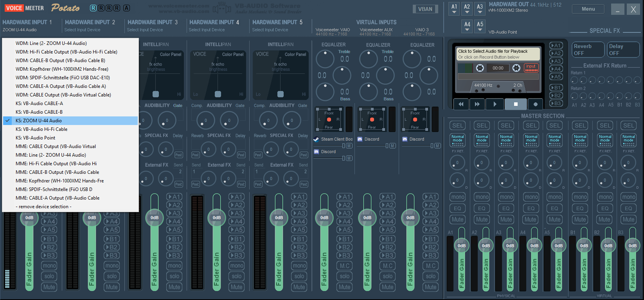Click Hardware Input 3 fader gain knob
Viewport: 644px width, 300px height.
pos(155,218)
